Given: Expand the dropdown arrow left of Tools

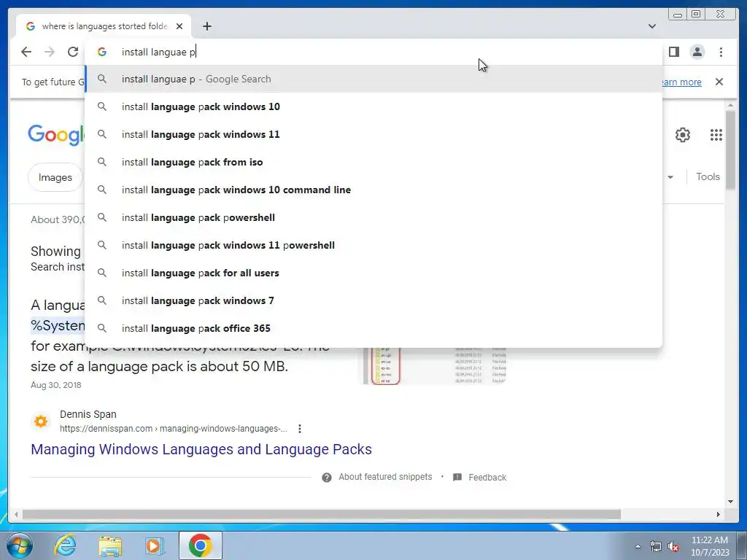Looking at the screenshot, I should tap(670, 177).
